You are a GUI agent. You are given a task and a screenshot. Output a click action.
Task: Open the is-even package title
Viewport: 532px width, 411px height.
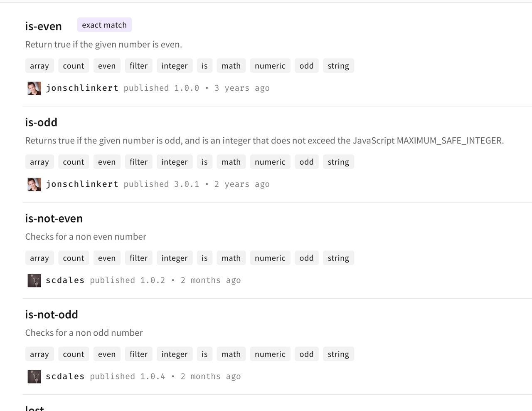[x=43, y=26]
